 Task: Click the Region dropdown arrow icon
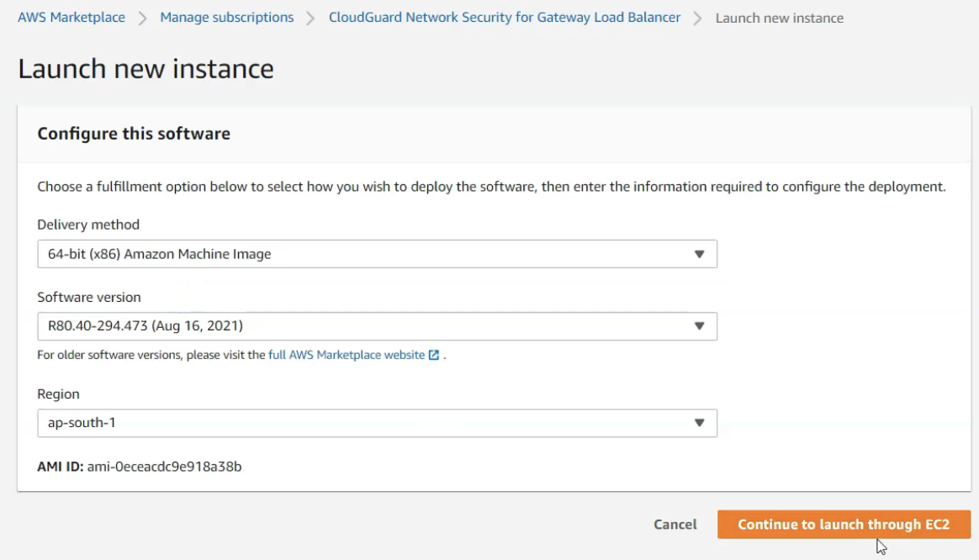pyautogui.click(x=699, y=423)
